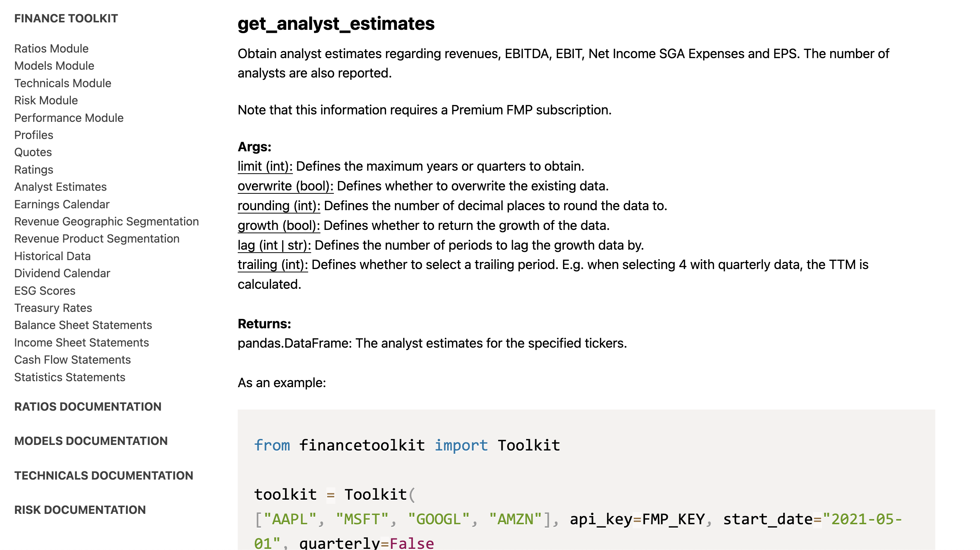The image size is (980, 550).
Task: Open Analyst Estimates sidebar entry
Action: (60, 186)
